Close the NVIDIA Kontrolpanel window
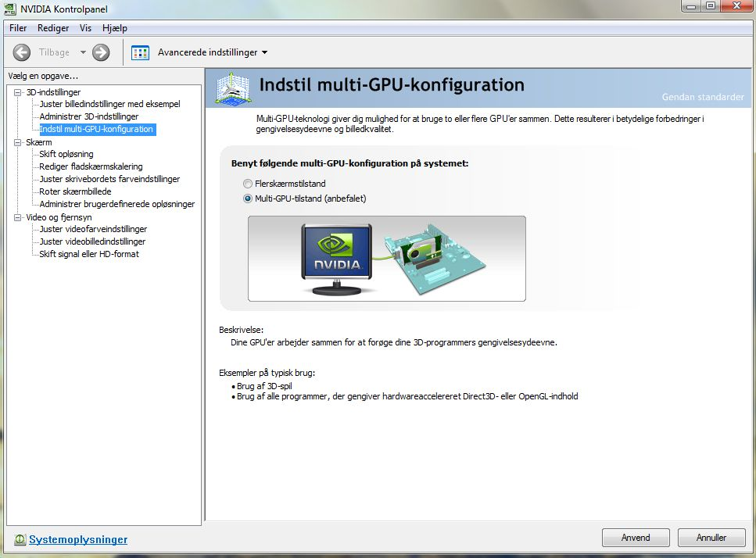Viewport: 756px width, 558px height. [736, 6]
